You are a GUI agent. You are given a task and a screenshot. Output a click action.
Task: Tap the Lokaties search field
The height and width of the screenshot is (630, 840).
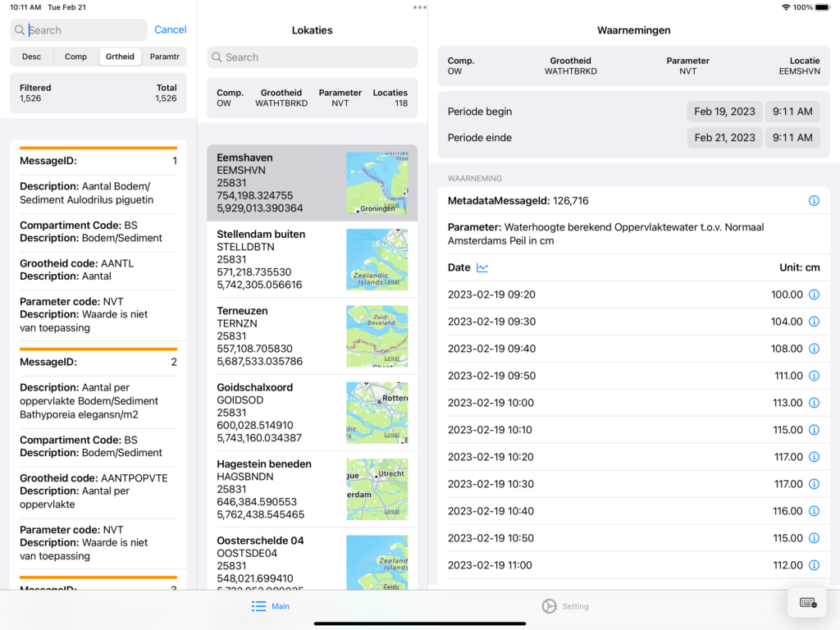312,57
